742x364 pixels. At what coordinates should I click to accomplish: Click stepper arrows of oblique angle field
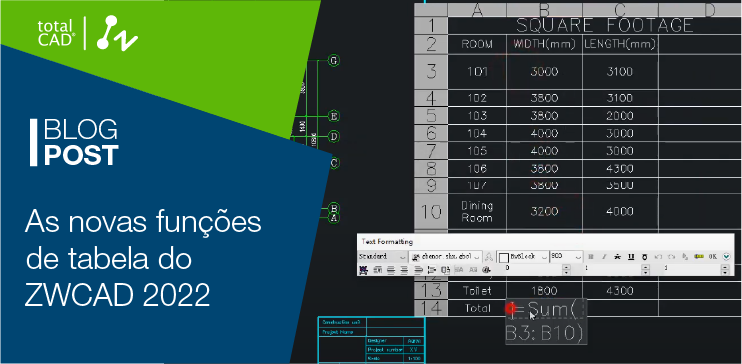tap(566, 270)
